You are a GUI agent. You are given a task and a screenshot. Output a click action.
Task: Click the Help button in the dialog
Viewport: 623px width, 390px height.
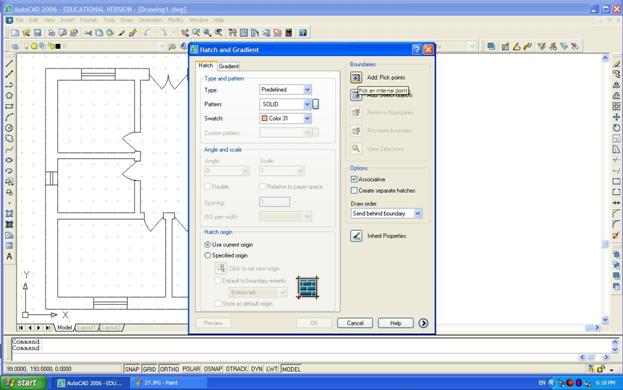pos(396,323)
